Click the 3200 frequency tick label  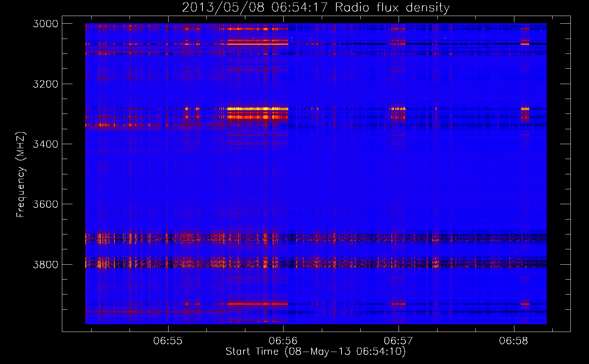click(46, 84)
